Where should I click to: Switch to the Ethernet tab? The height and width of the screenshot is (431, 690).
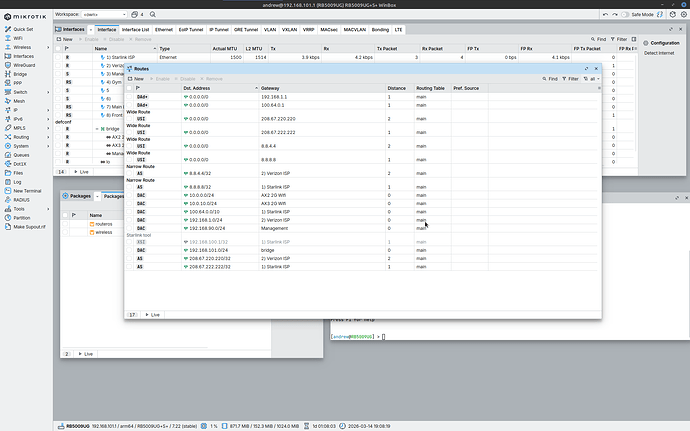(x=164, y=29)
